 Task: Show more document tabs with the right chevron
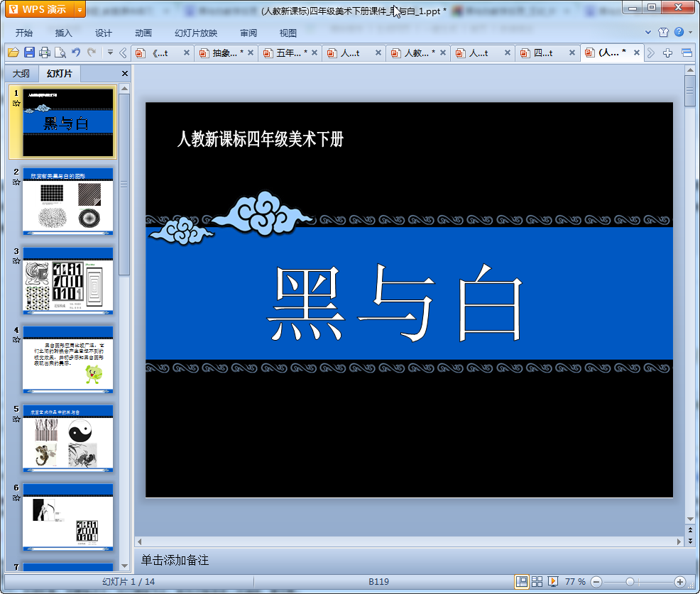click(651, 53)
